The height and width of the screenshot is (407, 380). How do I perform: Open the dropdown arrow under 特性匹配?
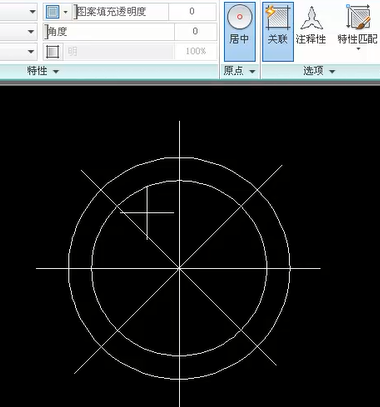pyautogui.click(x=359, y=49)
